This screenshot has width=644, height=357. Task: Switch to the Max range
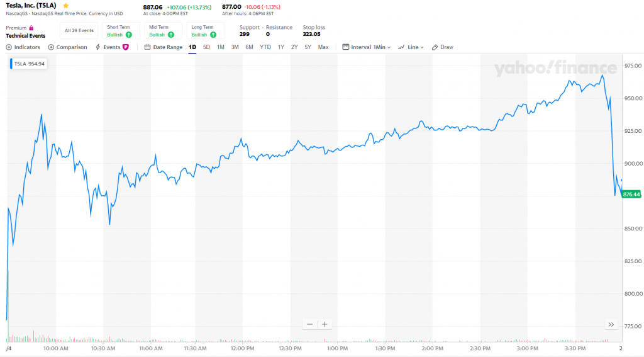323,47
